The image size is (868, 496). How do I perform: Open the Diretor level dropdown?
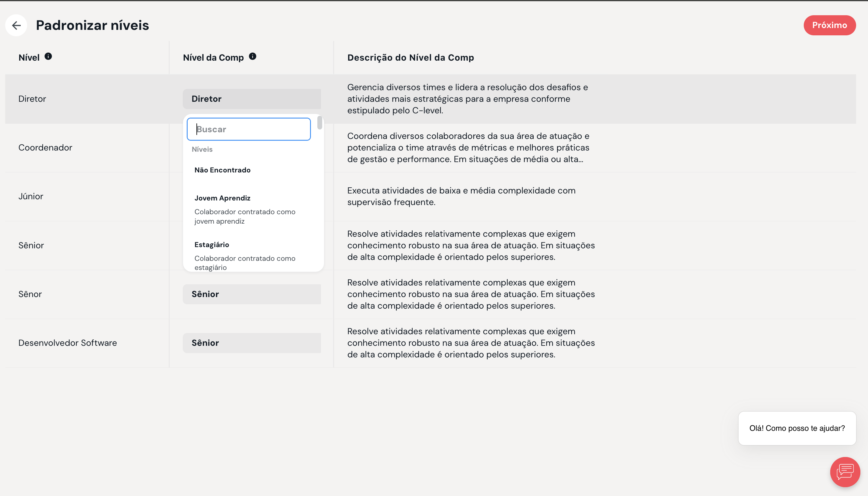[252, 99]
